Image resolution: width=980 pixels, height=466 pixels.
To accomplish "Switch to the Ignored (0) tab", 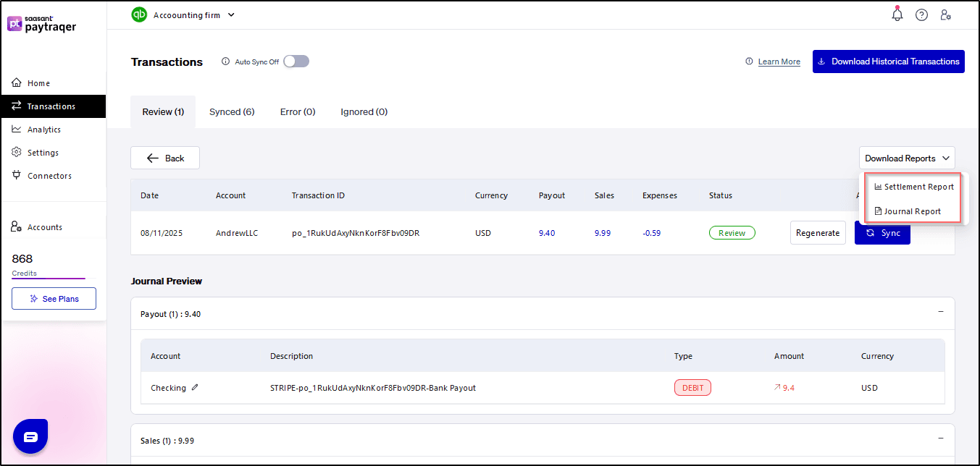I will coord(364,112).
